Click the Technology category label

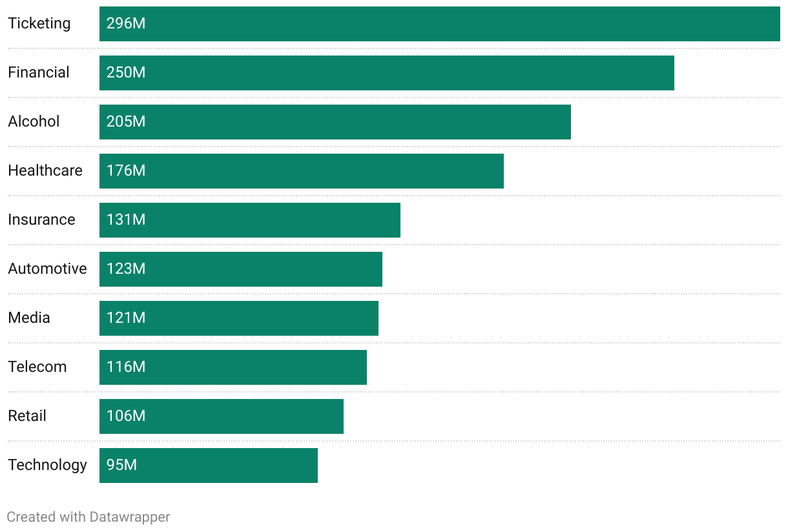[x=47, y=466]
